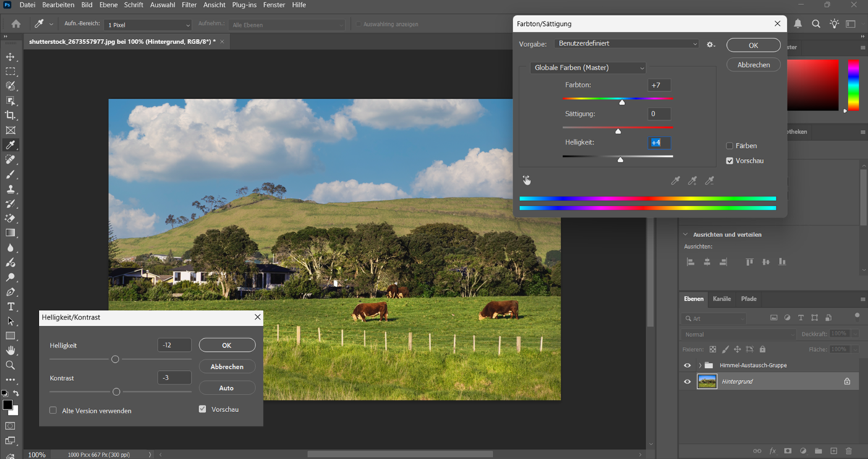Click Auto in Helligkeit/Kontrast dialog
The image size is (868, 459).
coord(227,387)
